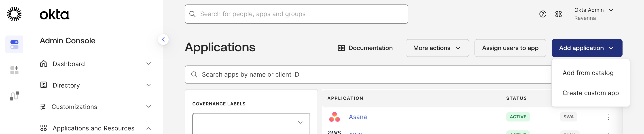Collapse the sidebar with the arrow button
Viewport: 644px width, 134px height.
click(163, 40)
